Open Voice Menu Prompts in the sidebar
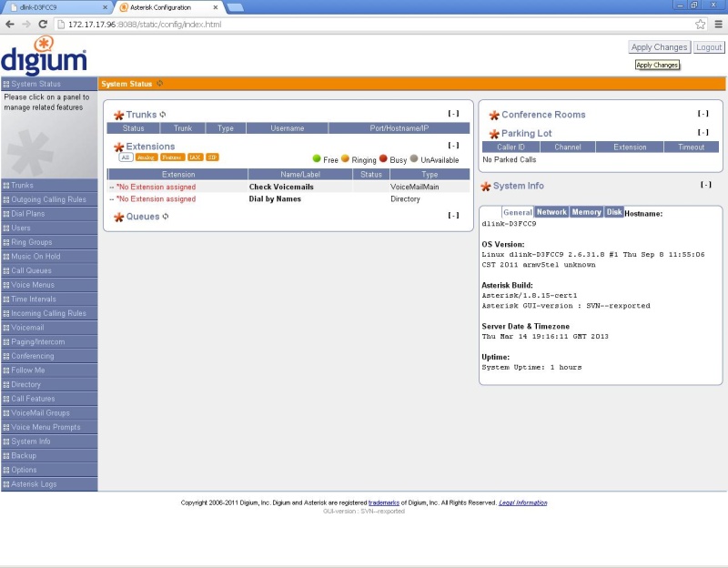 point(49,427)
